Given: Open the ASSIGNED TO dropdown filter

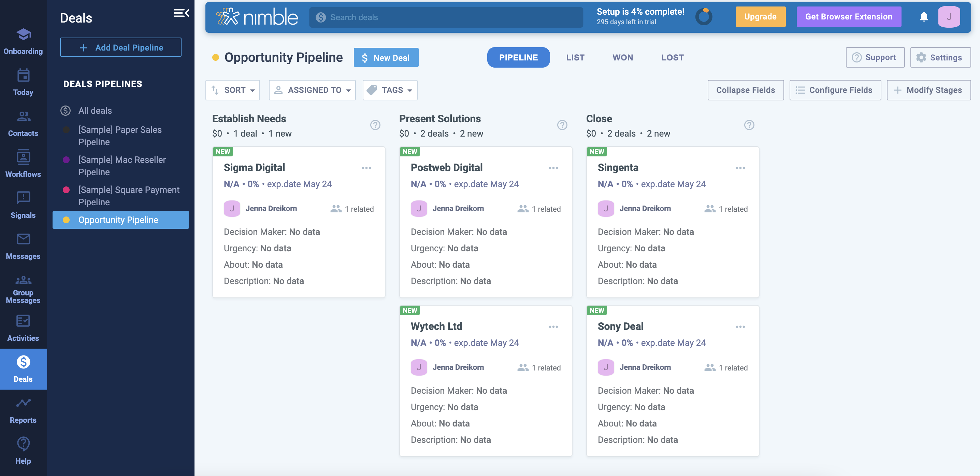Looking at the screenshot, I should [x=312, y=90].
